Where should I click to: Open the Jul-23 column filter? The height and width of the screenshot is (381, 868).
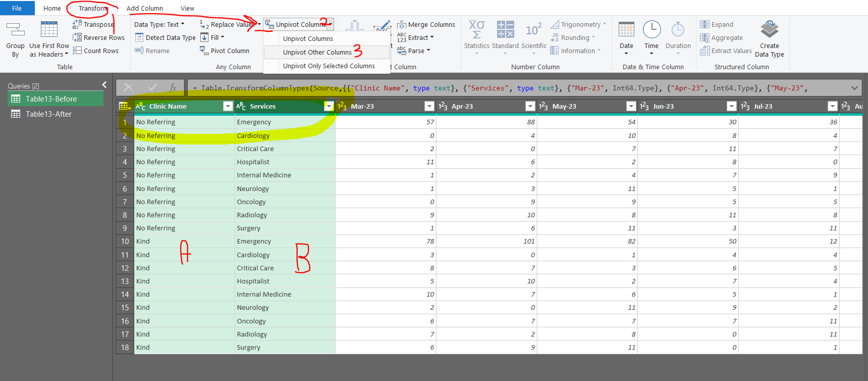tap(832, 106)
